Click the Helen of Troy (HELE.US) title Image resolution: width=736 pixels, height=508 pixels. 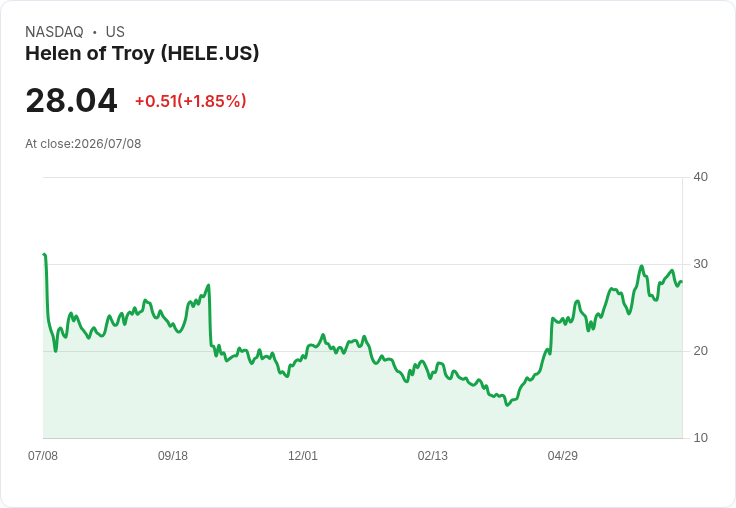tap(142, 53)
